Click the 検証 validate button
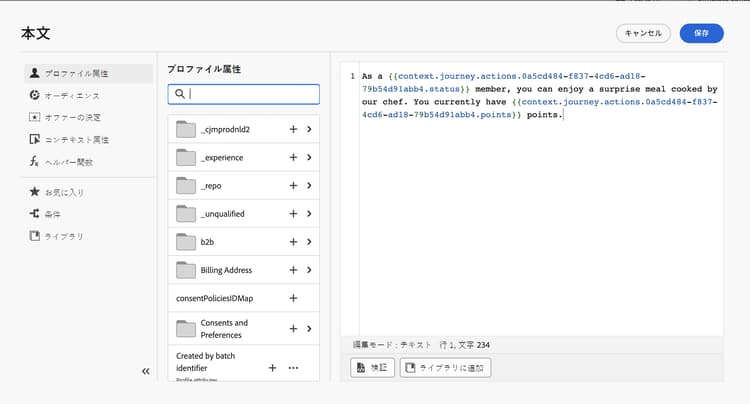 tap(374, 367)
